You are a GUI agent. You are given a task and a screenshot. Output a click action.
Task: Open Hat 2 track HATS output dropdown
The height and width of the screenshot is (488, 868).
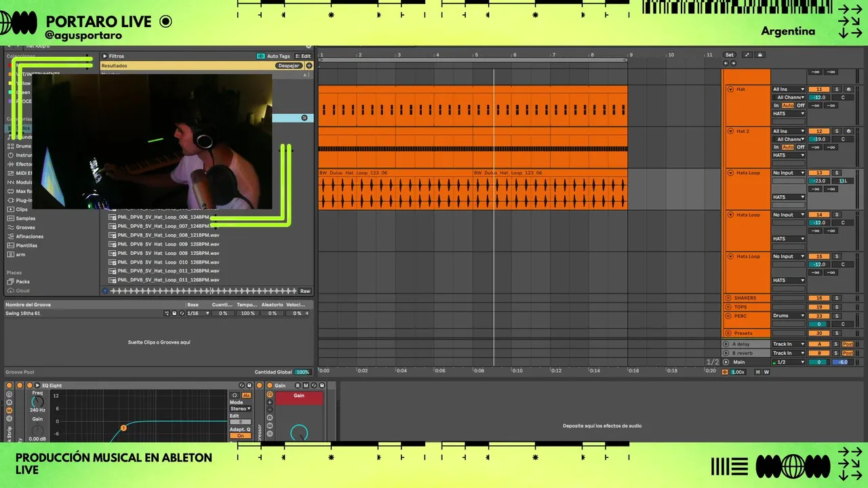click(789, 155)
